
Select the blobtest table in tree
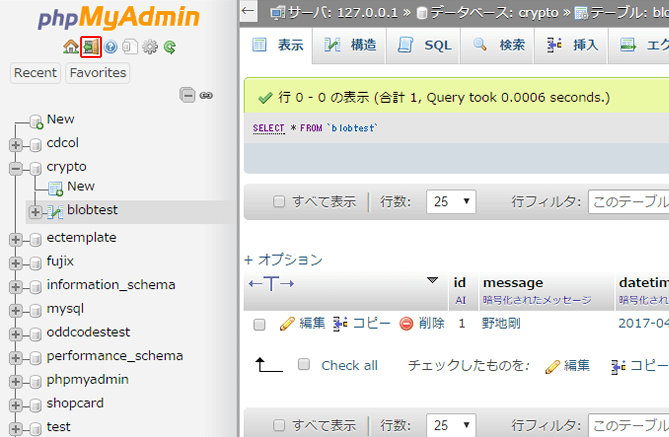[91, 210]
